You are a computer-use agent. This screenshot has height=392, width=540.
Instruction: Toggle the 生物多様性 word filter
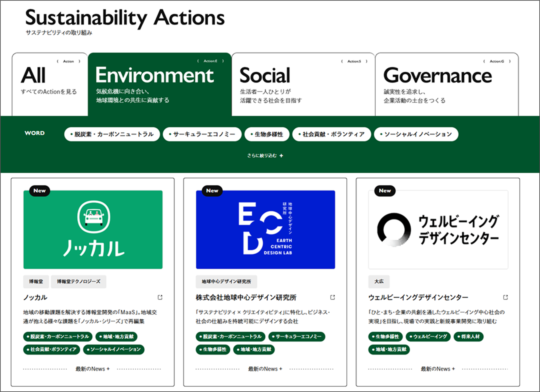267,134
